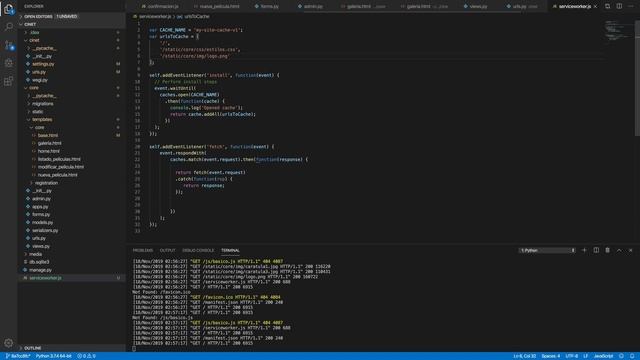
Task: Open changes icon in editor title bar
Action: pyautogui.click(x=607, y=6)
